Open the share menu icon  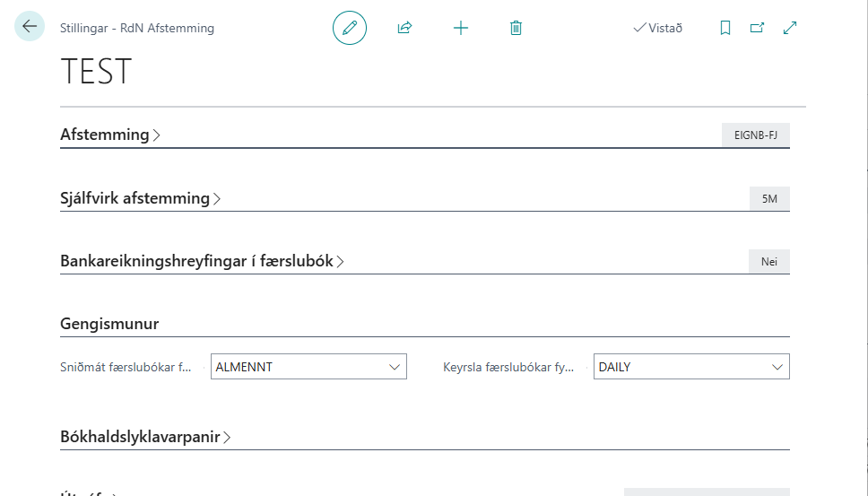404,28
